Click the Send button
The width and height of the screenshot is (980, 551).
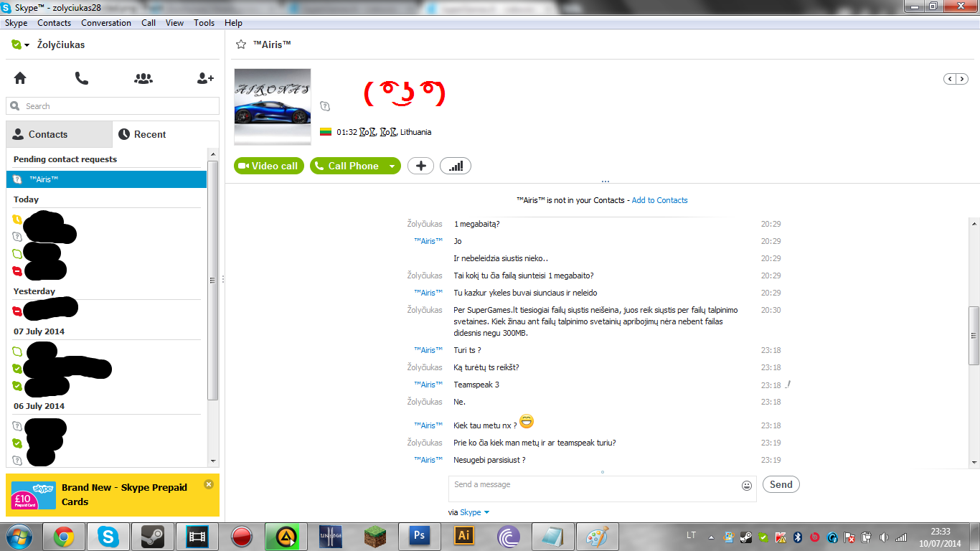click(781, 484)
